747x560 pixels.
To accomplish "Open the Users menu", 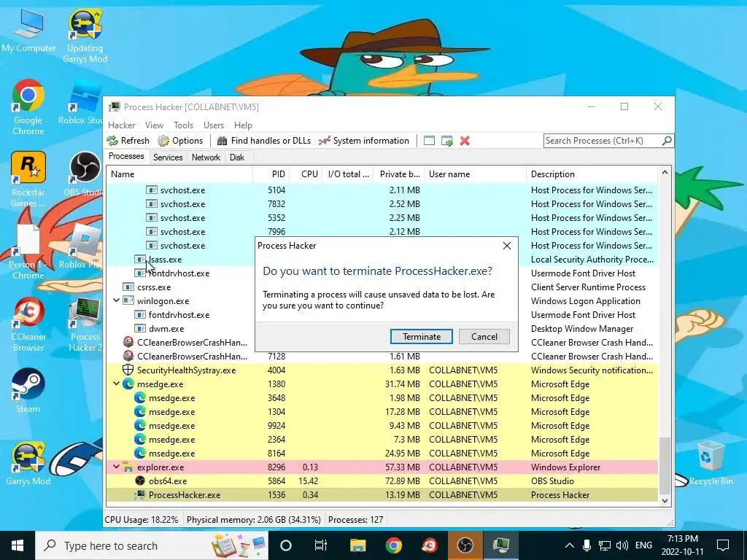I will [214, 125].
